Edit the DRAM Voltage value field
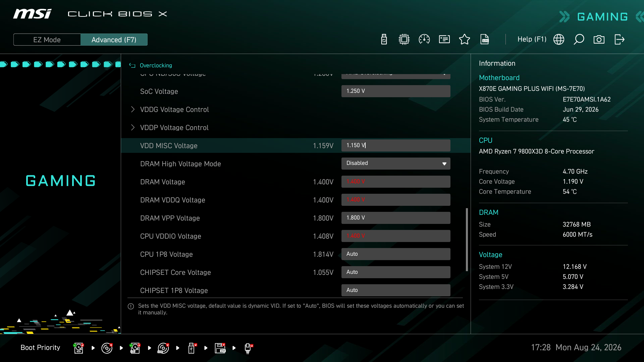The width and height of the screenshot is (644, 362). click(x=396, y=182)
